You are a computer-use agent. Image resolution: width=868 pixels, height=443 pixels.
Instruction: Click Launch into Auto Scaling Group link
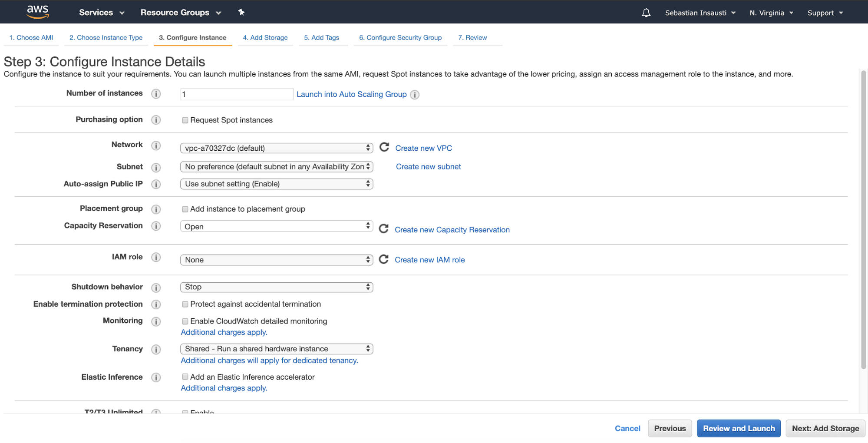(x=352, y=94)
